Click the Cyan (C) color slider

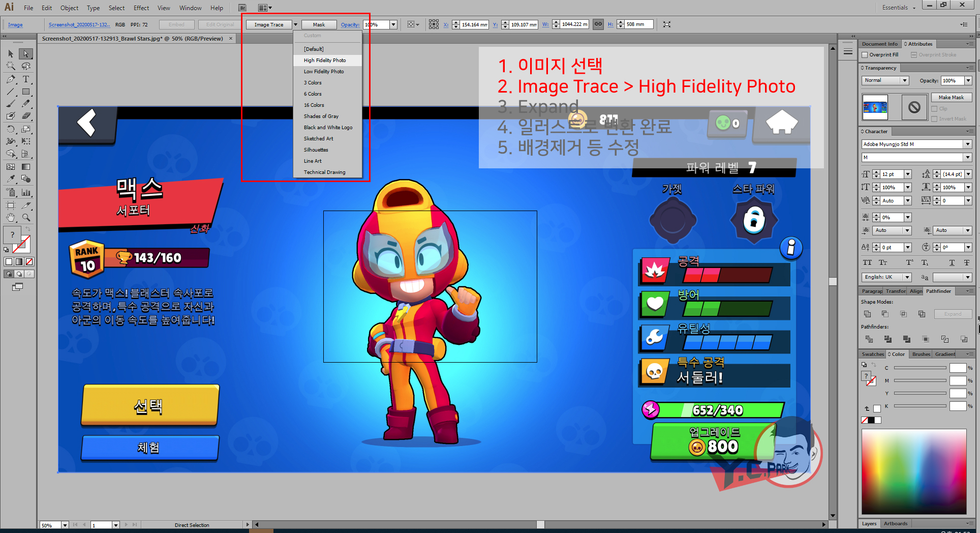(920, 368)
